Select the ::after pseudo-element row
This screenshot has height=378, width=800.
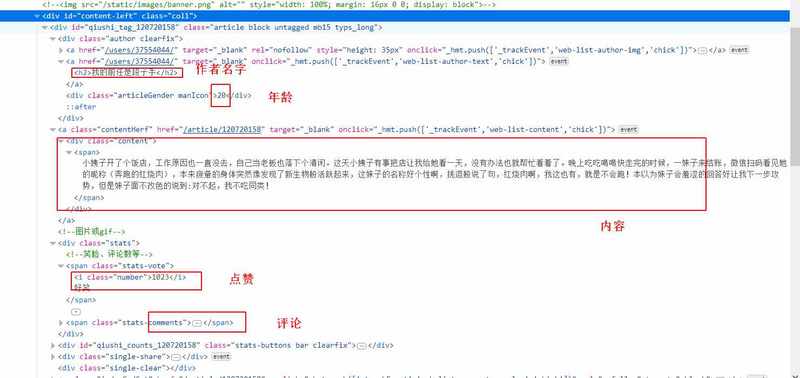pyautogui.click(x=81, y=107)
